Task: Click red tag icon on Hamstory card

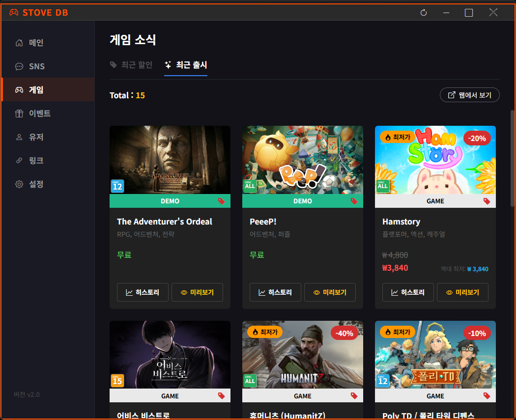Action: [487, 201]
